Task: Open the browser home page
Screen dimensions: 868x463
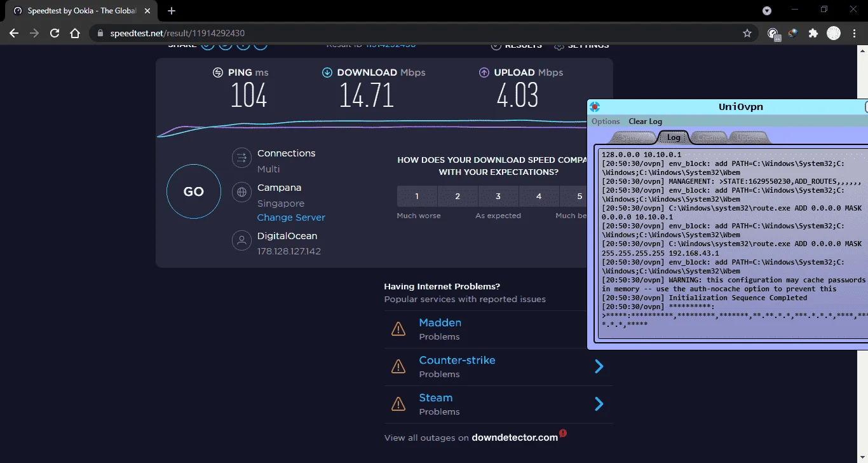Action: point(75,33)
